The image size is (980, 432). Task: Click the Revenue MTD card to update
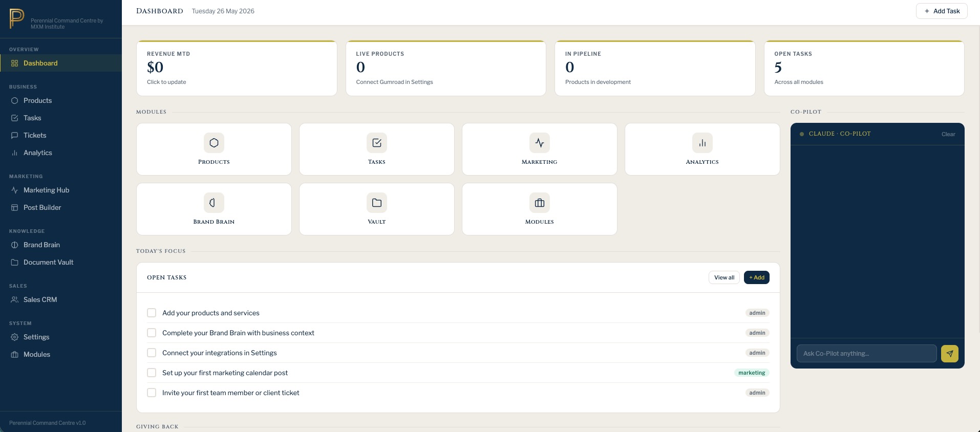(x=237, y=68)
